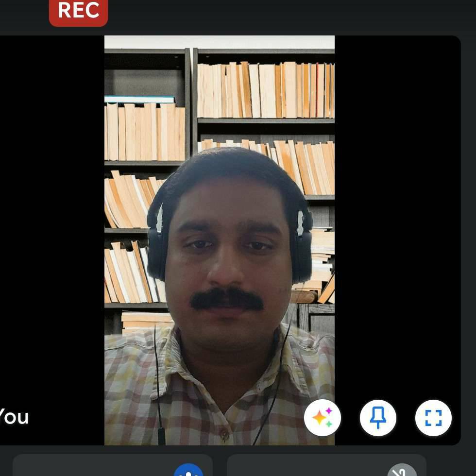Expand the video tile to fullscreen
This screenshot has width=476, height=476.
433,418
